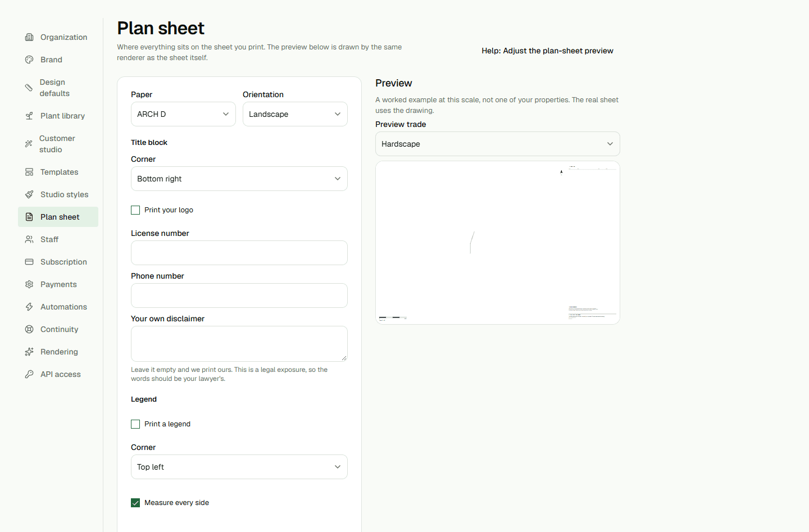This screenshot has width=809, height=532.
Task: Open the Continuity page
Action: click(58, 329)
